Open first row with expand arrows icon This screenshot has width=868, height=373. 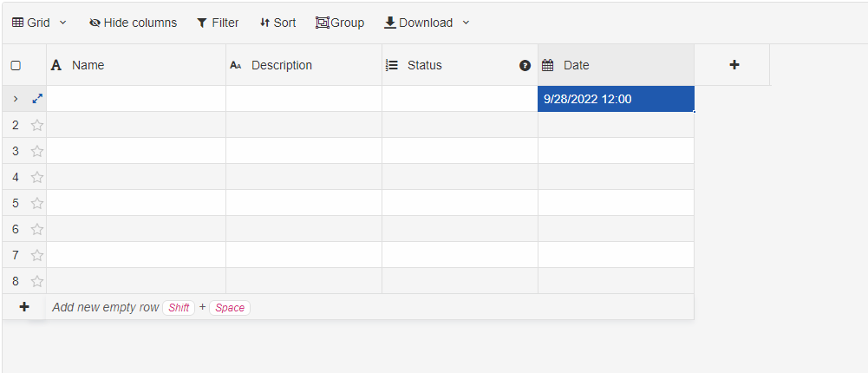click(37, 99)
